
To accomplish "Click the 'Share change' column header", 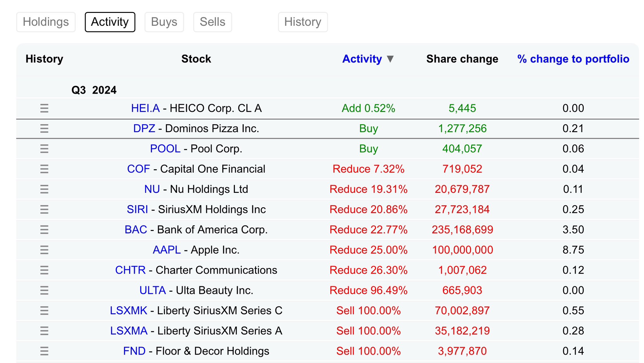I will 462,59.
